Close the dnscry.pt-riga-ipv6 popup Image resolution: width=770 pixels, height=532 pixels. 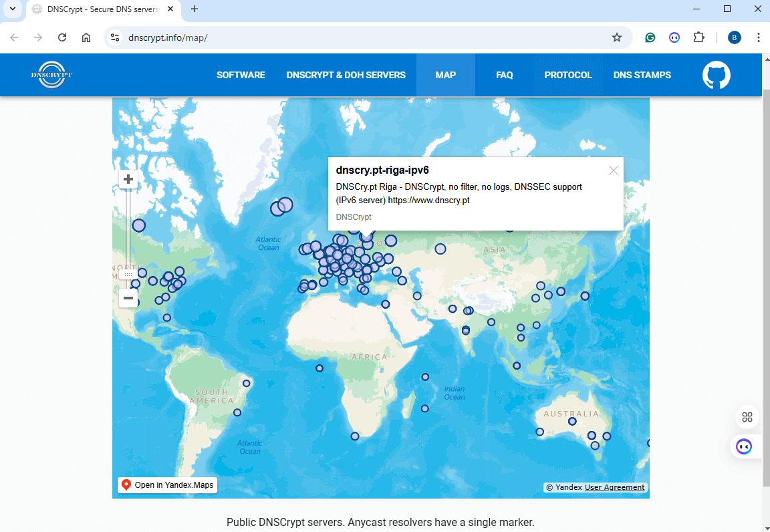pyautogui.click(x=613, y=170)
